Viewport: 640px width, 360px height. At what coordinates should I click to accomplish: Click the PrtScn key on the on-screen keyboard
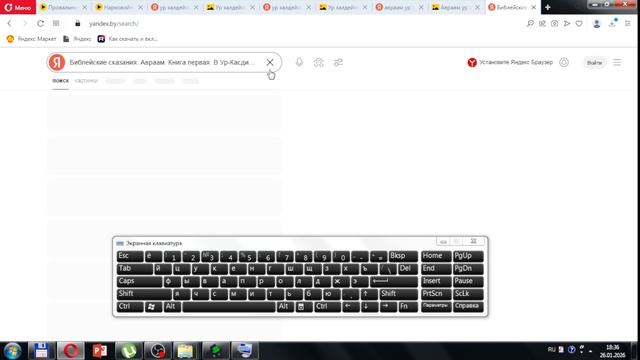point(436,294)
